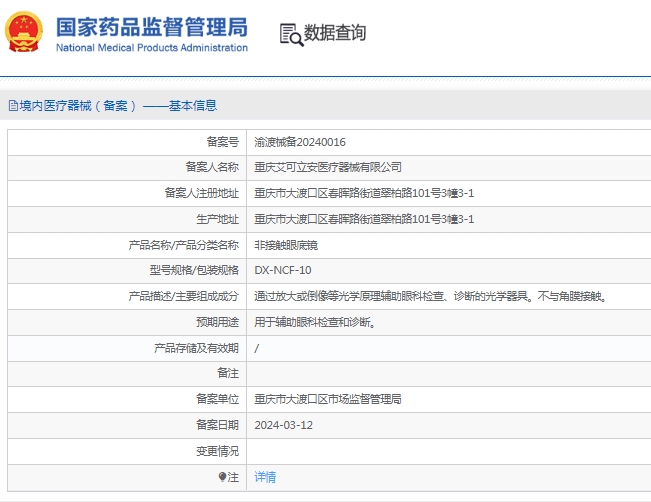Click the 备案日期 label
Viewport: 651px width, 502px height.
point(218,425)
